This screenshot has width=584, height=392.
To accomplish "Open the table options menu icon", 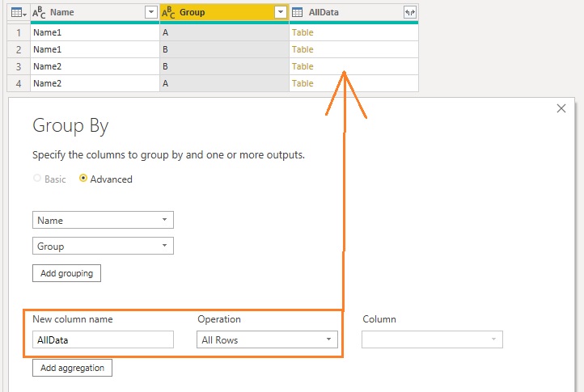I will [19, 13].
